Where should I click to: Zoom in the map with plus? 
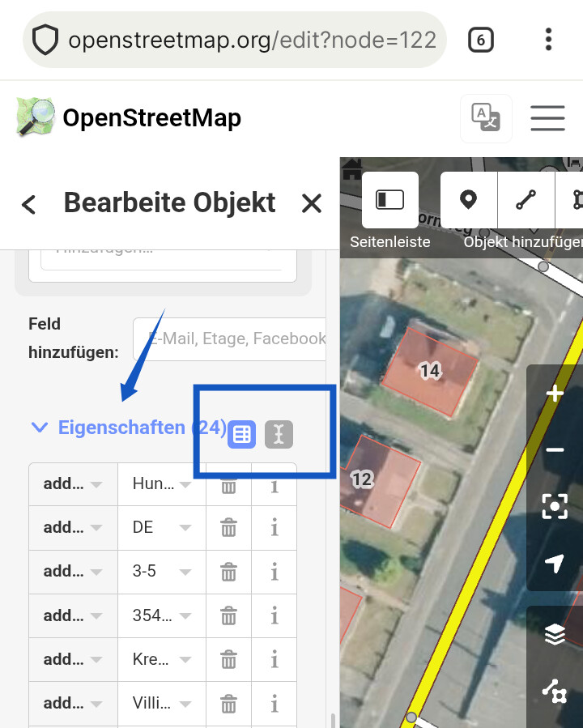[555, 394]
